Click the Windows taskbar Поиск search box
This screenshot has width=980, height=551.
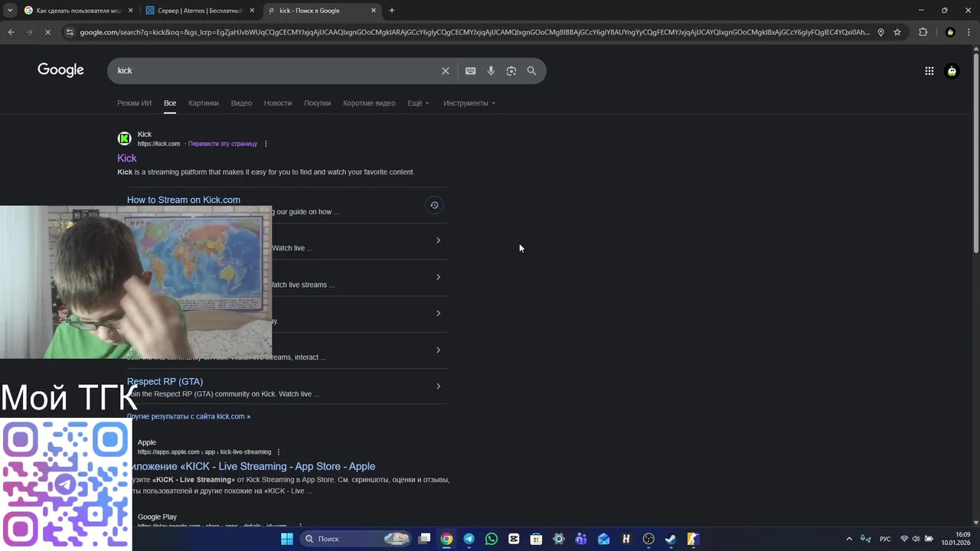(x=356, y=539)
